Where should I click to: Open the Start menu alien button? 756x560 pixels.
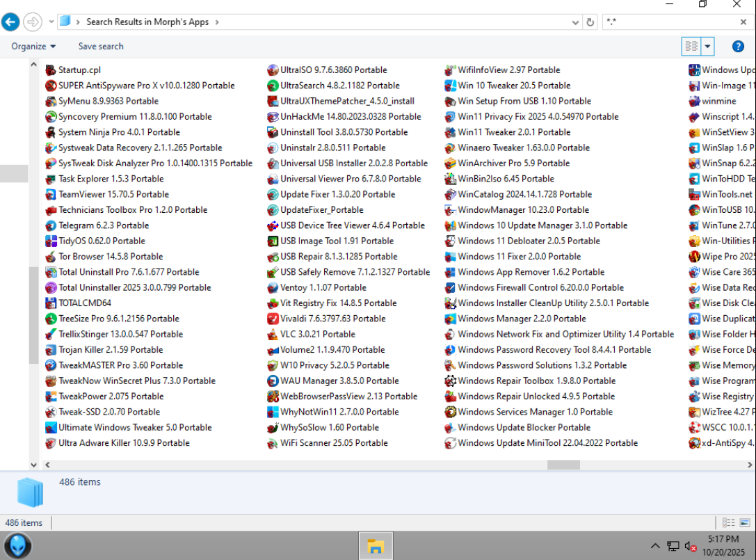point(18,546)
